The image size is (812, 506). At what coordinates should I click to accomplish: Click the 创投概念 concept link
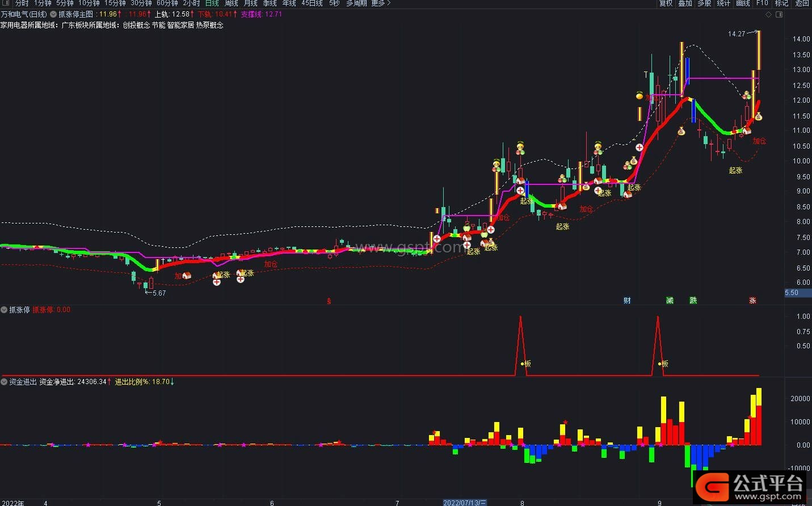[x=136, y=25]
